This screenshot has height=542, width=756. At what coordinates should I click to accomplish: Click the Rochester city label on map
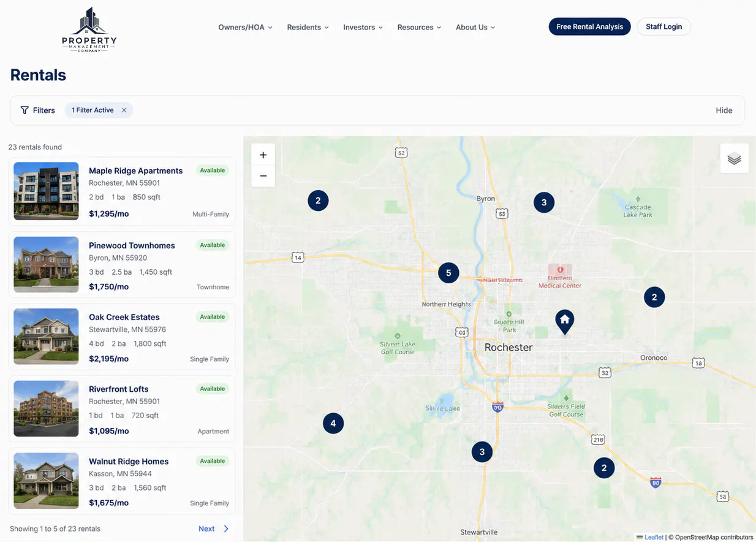508,348
